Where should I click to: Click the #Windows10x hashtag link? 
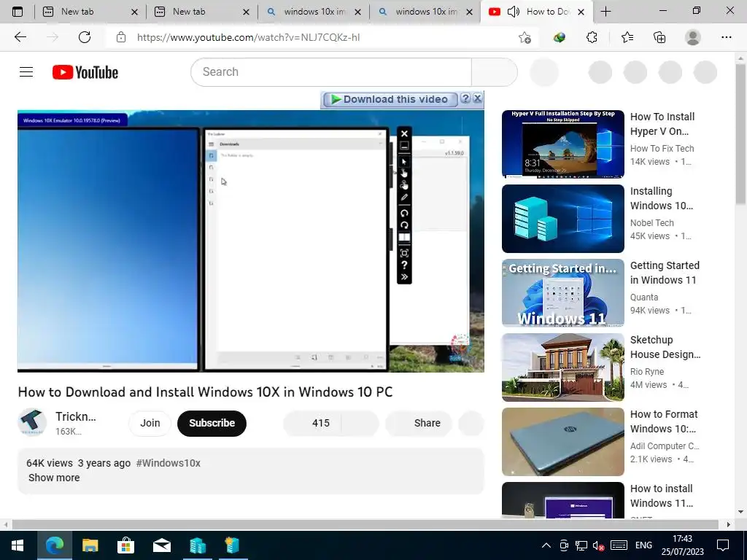pos(169,463)
